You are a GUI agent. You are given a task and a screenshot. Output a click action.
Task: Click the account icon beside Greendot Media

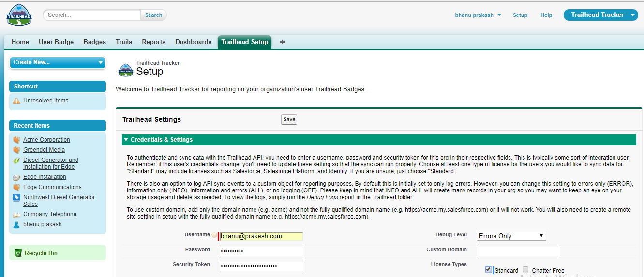[x=16, y=150]
